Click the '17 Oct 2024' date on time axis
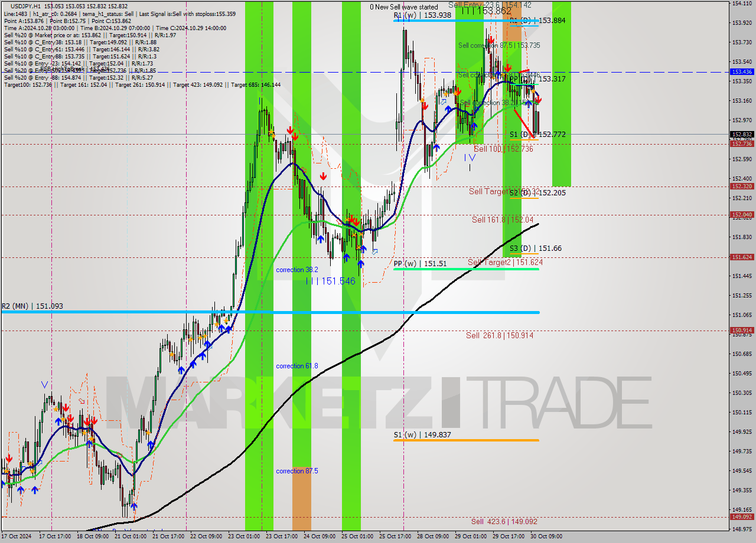 point(16,537)
